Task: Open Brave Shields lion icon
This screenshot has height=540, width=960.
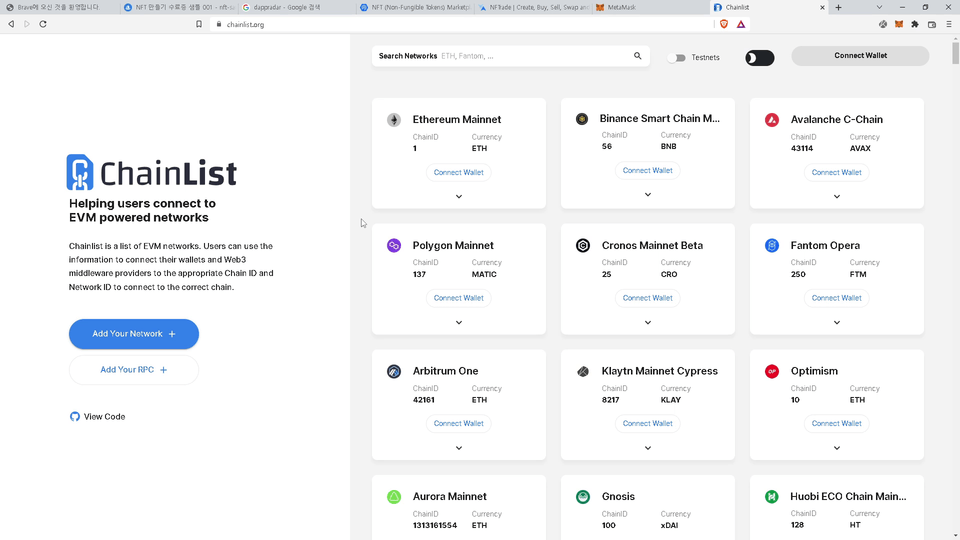Action: (x=724, y=24)
